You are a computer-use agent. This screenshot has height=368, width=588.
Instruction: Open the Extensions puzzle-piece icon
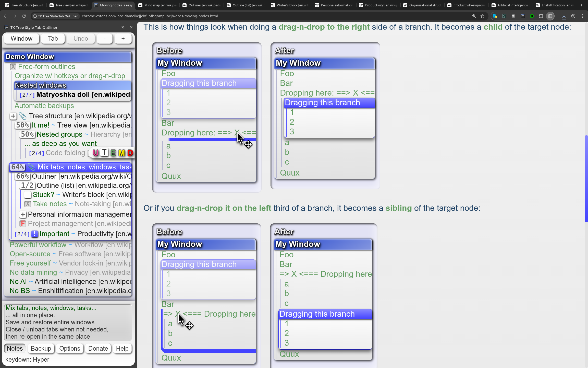pyautogui.click(x=541, y=16)
